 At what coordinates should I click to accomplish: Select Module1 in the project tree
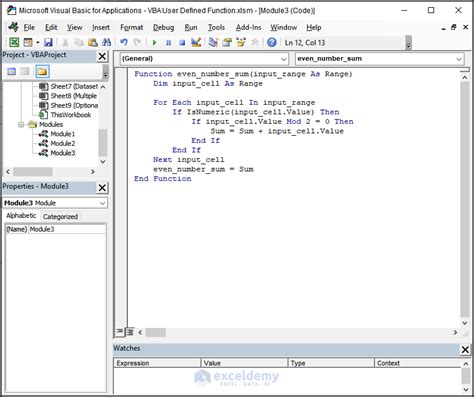click(63, 134)
